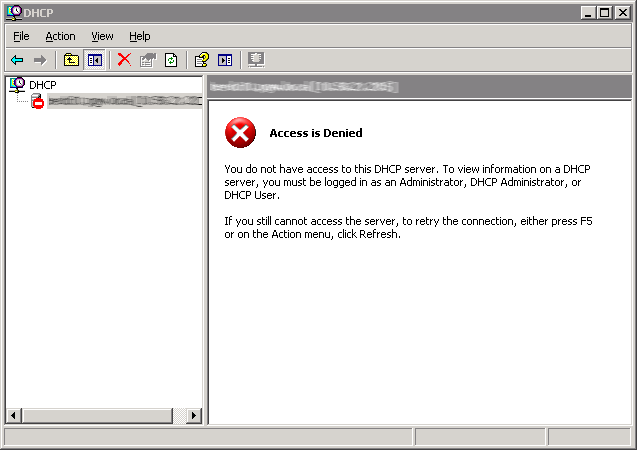
Task: Click the red Delete X icon
Action: pyautogui.click(x=124, y=60)
